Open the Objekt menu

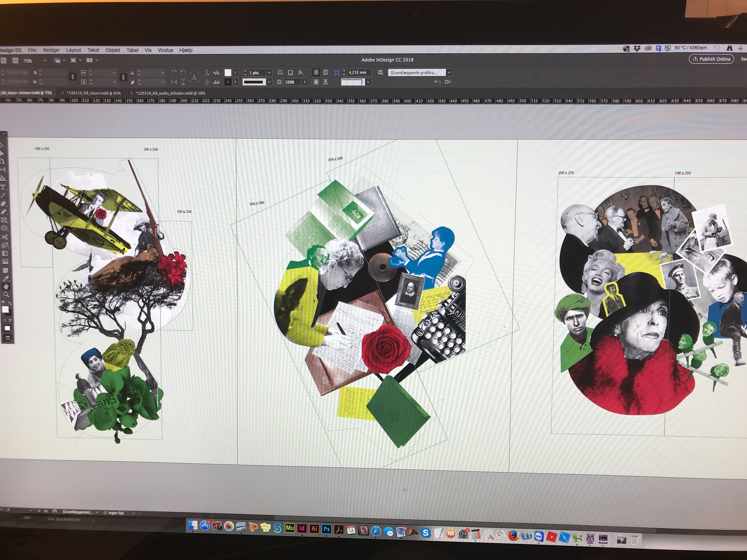point(113,50)
